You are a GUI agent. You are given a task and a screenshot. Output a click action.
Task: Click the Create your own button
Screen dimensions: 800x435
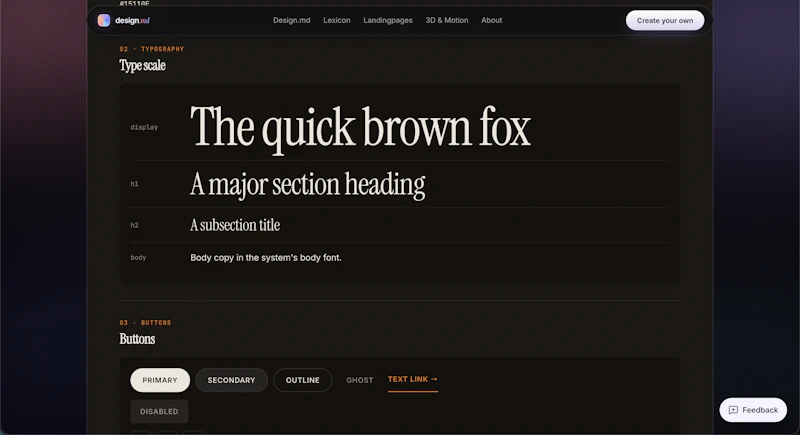click(665, 20)
